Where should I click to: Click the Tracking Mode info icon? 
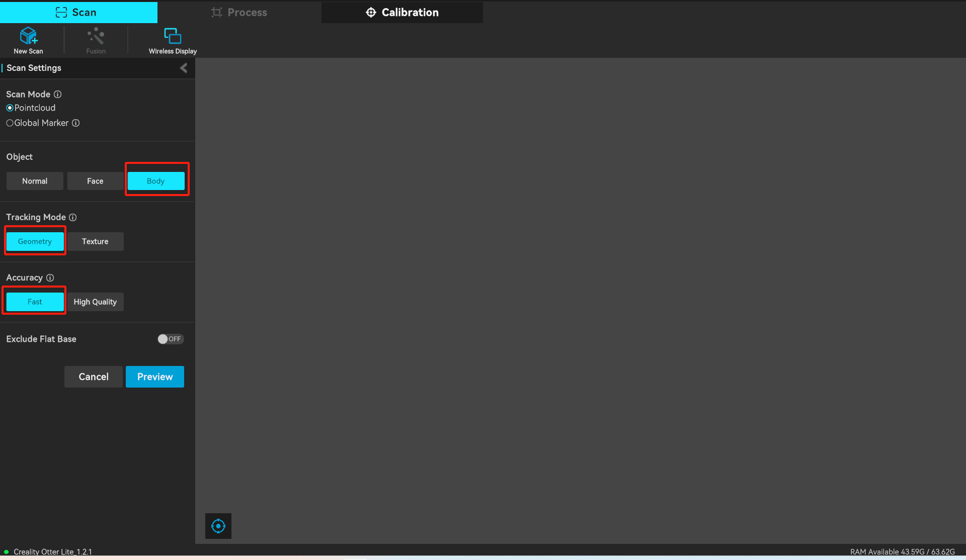(x=73, y=217)
